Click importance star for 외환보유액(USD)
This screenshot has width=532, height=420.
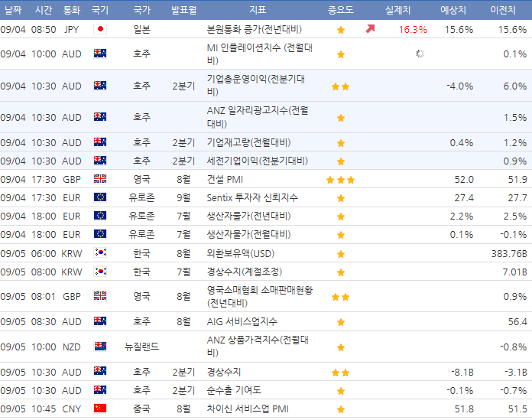pos(341,254)
